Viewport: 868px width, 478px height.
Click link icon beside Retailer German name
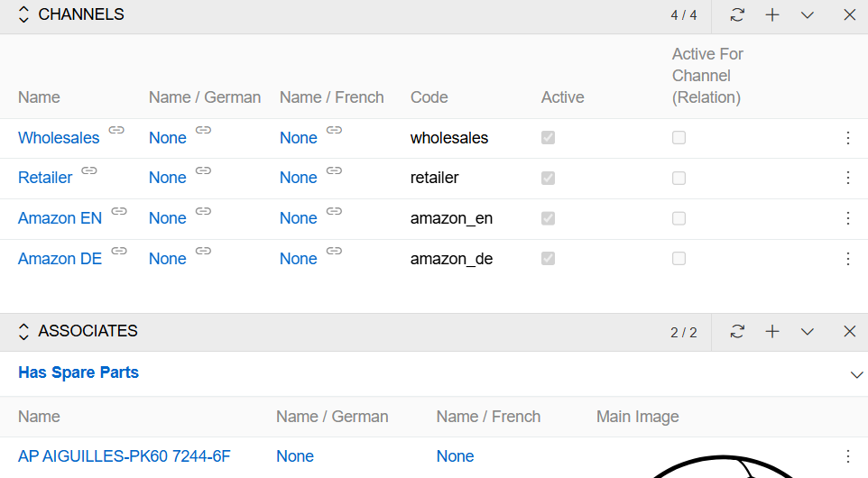(203, 170)
